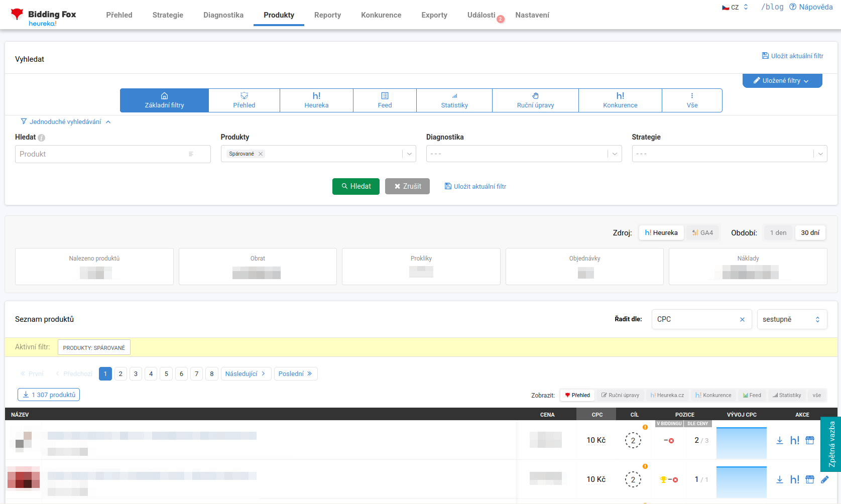Clear the CPC sort selection
This screenshot has height=504, width=841.
[742, 319]
